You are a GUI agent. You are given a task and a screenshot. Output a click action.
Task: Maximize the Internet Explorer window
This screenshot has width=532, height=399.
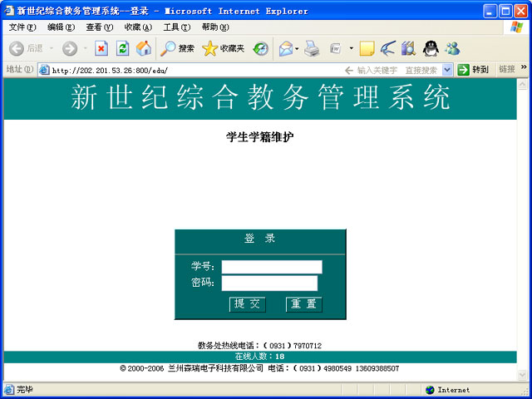coord(505,11)
